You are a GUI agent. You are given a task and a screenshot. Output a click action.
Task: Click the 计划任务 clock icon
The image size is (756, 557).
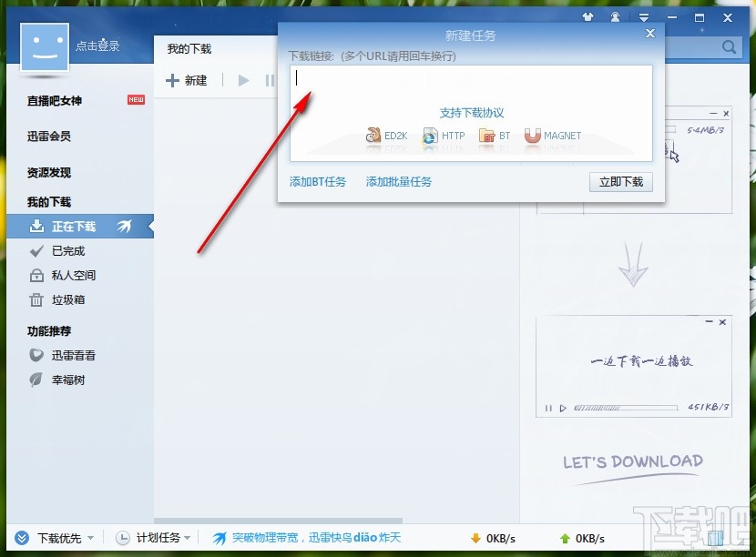pos(122,538)
